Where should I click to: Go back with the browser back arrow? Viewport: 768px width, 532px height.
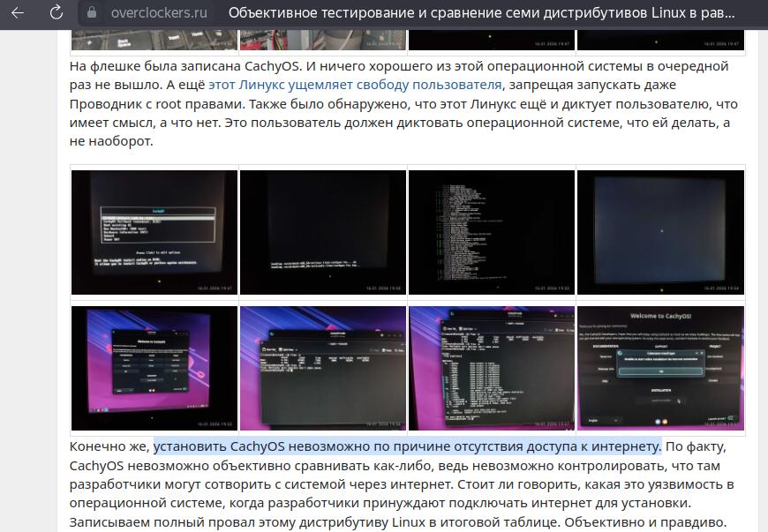(18, 12)
